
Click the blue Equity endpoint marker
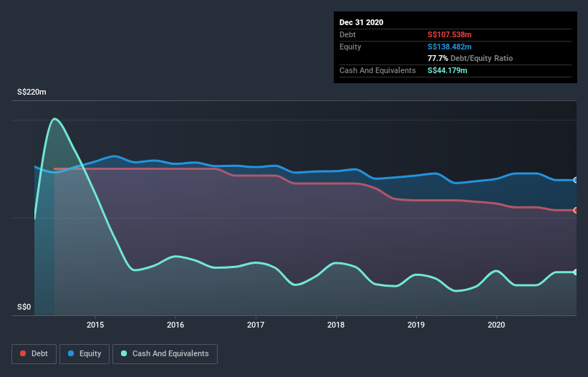576,180
